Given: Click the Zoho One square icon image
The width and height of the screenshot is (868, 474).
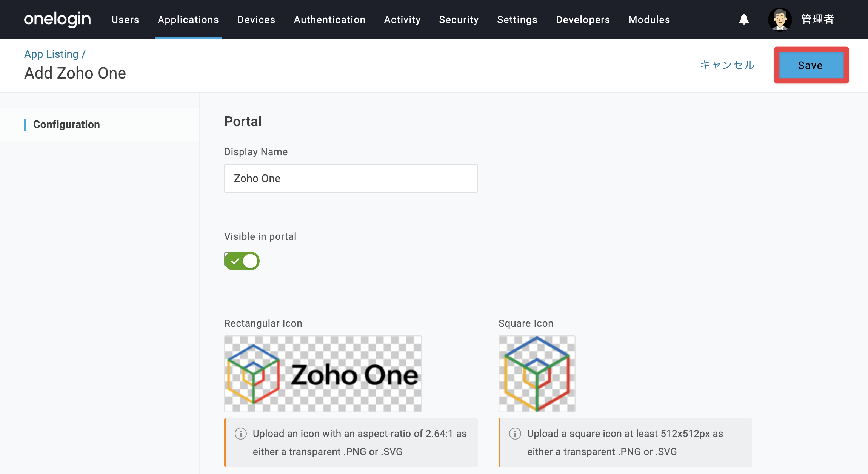Looking at the screenshot, I should tap(537, 374).
